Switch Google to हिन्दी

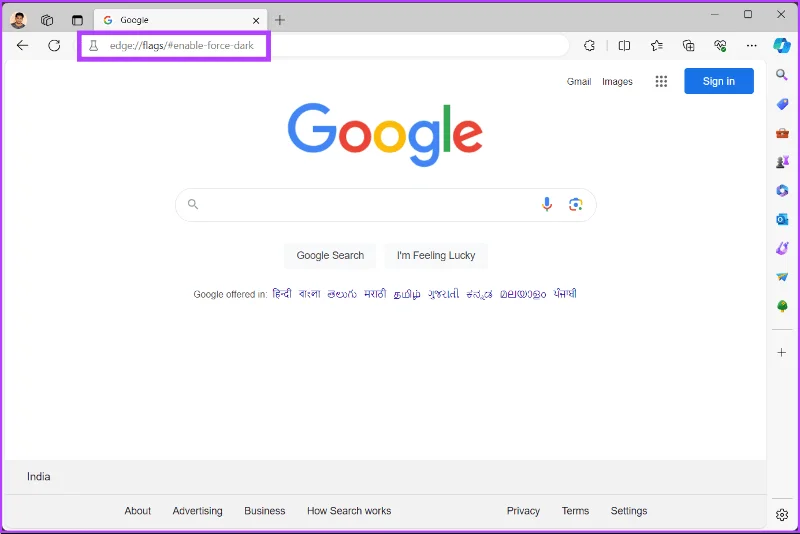click(x=282, y=294)
